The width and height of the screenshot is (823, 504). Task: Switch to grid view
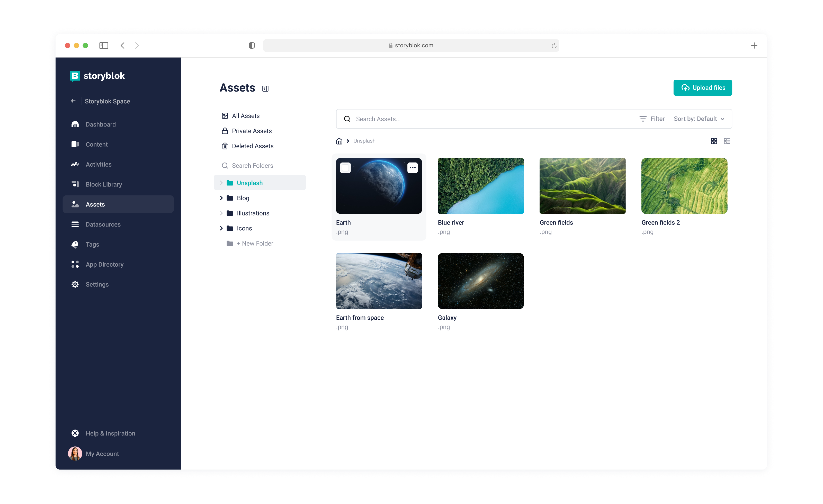point(714,141)
